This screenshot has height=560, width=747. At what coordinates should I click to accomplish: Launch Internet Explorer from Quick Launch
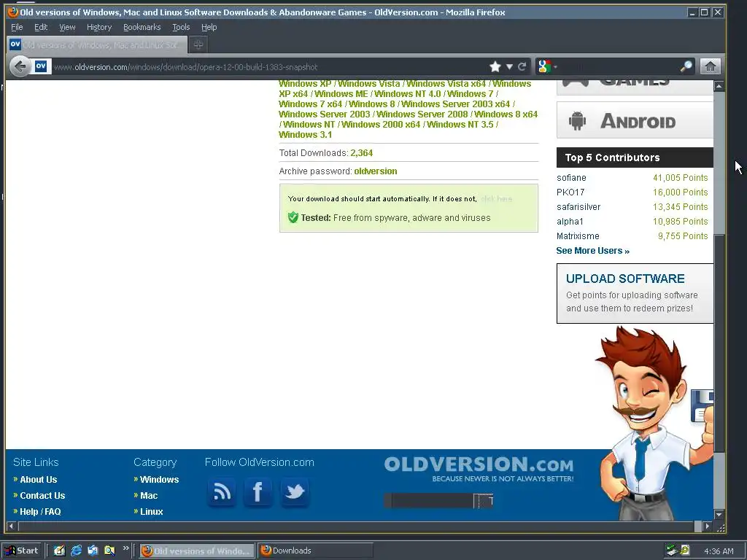click(x=76, y=551)
